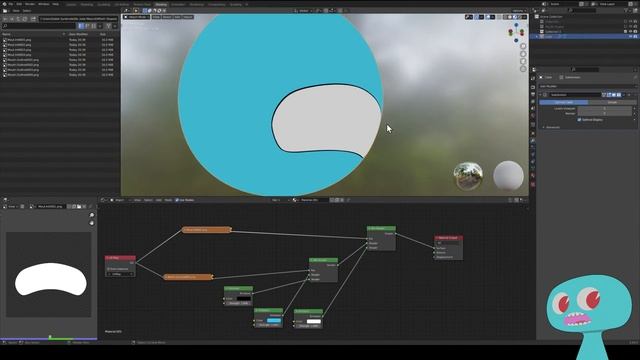Go to the parent directory

[x=18, y=19]
